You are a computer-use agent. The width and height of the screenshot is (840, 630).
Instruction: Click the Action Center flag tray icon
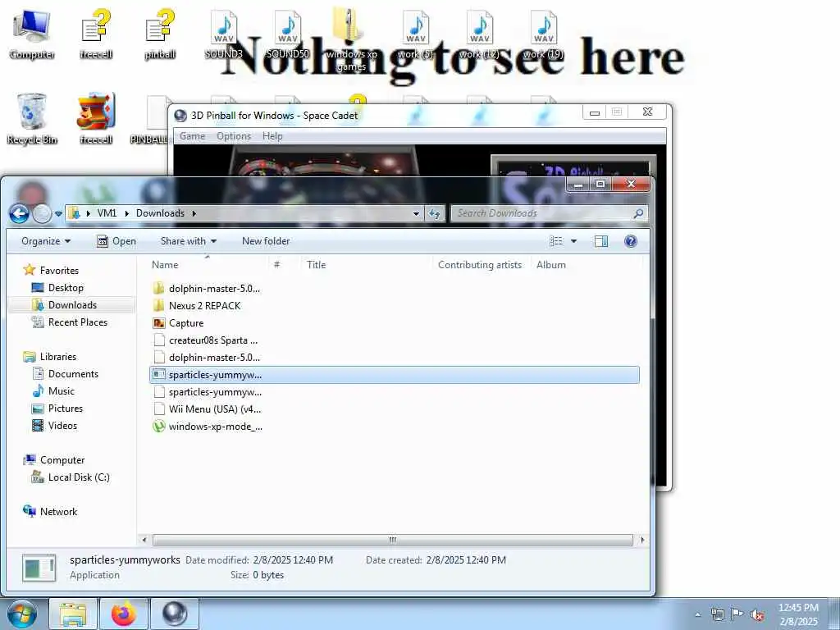click(737, 614)
